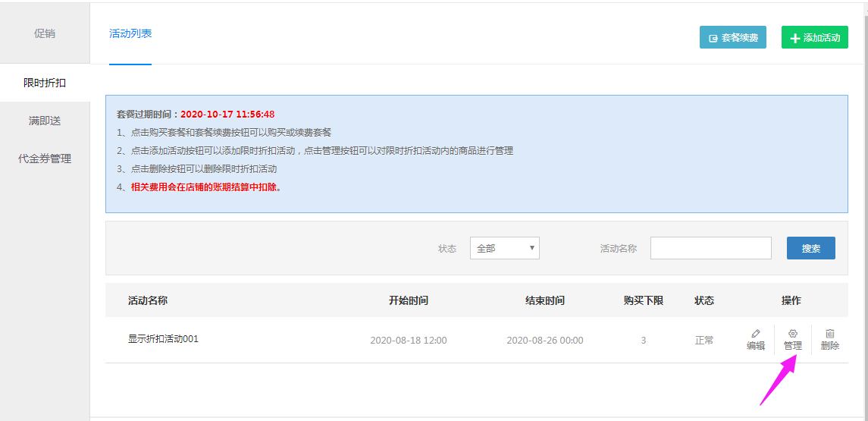Click the 结束时间 column header

(545, 301)
